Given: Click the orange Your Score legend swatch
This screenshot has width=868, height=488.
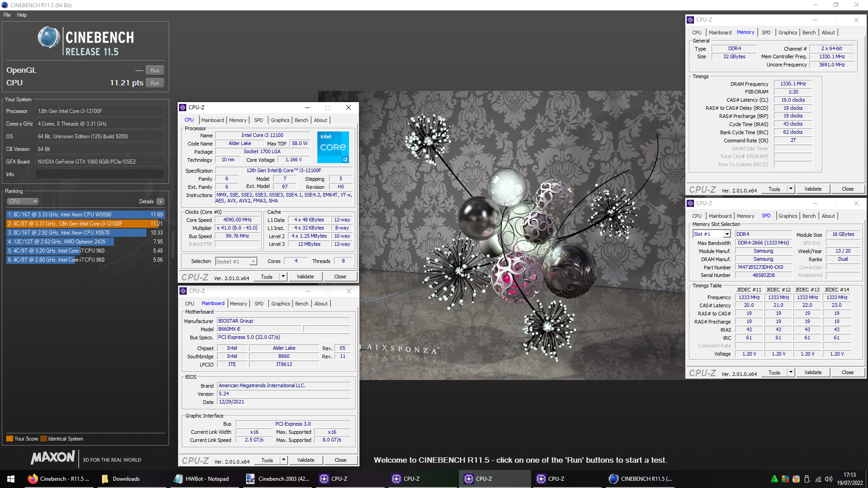Looking at the screenshot, I should coord(9,439).
